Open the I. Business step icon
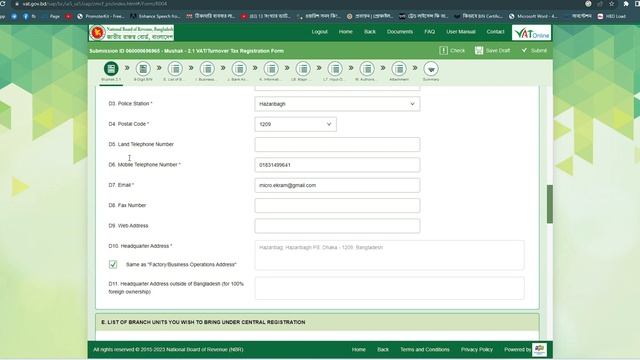The width and height of the screenshot is (640, 360). pyautogui.click(x=207, y=69)
